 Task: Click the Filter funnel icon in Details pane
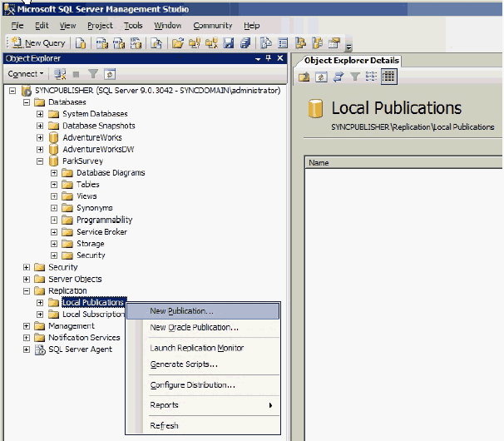355,77
